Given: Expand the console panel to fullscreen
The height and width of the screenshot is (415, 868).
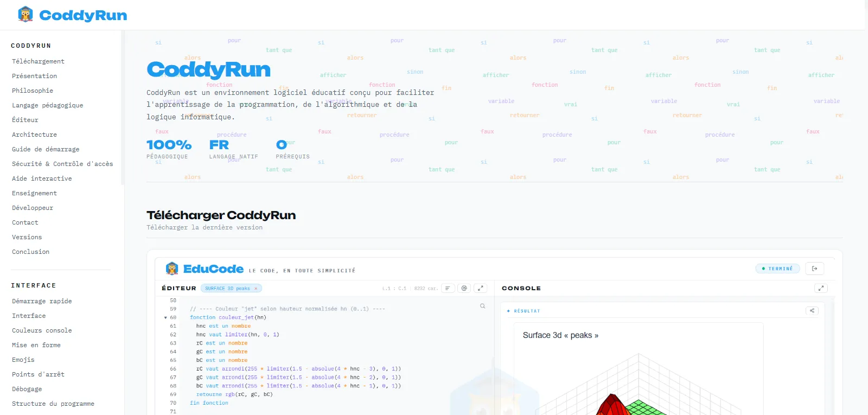Looking at the screenshot, I should coord(821,288).
